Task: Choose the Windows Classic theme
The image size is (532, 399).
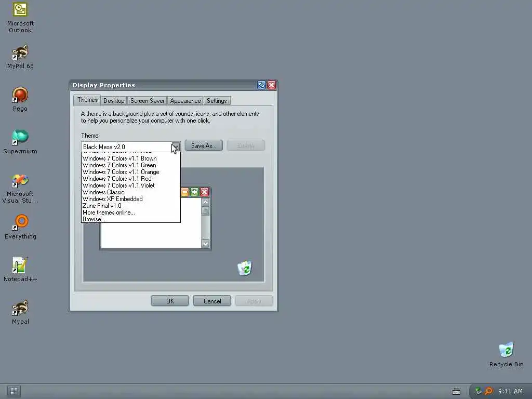Action: click(x=130, y=192)
